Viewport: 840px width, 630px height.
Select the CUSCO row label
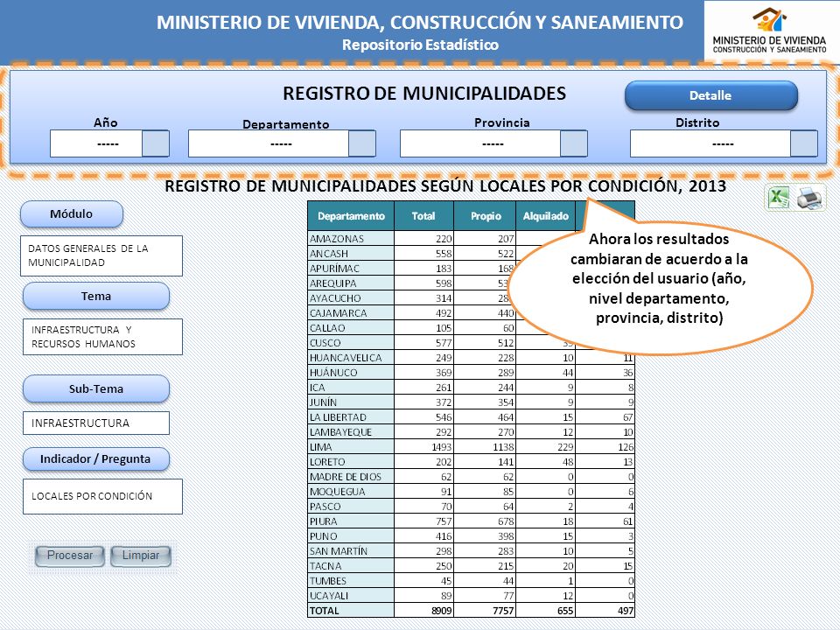pos(351,343)
